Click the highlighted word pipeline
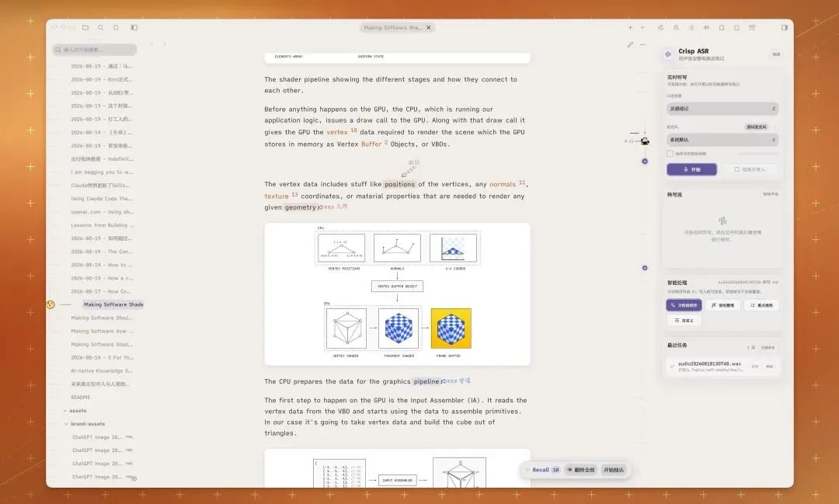The image size is (839, 504). [x=426, y=381]
